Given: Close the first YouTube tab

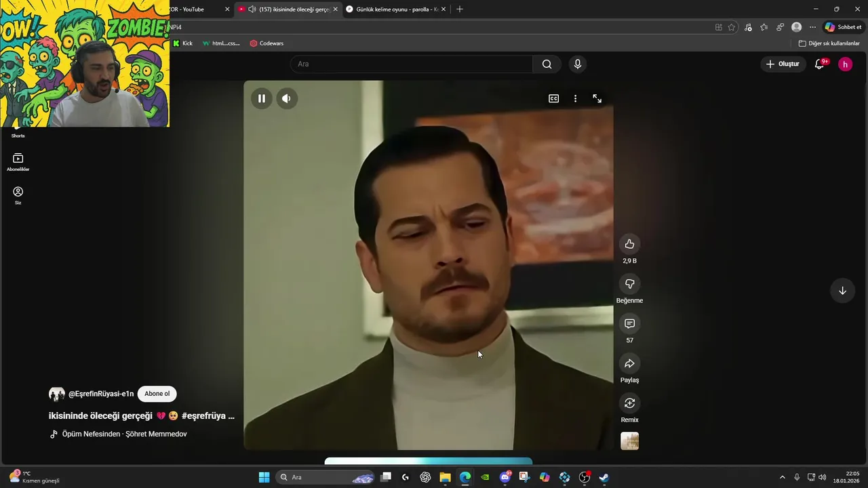Looking at the screenshot, I should [x=227, y=9].
